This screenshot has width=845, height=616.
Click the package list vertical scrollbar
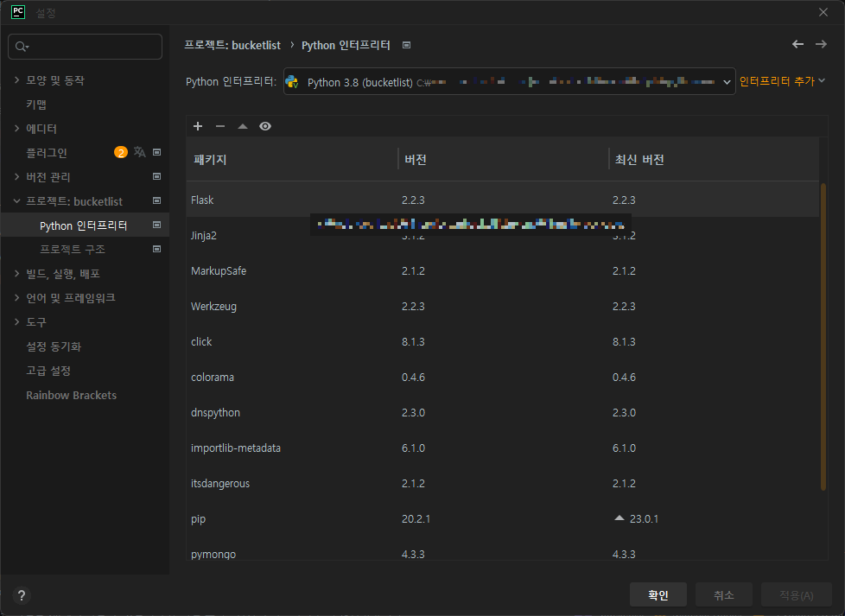pos(823,337)
